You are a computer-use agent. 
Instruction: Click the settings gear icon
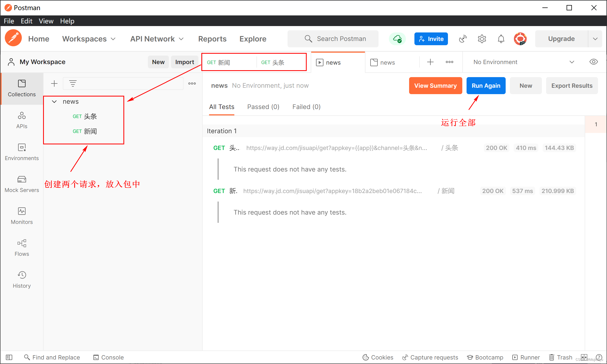coord(482,39)
